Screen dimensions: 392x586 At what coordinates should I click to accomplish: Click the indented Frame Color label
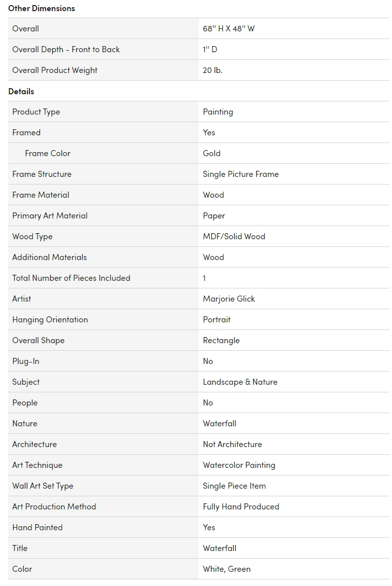[x=48, y=153]
